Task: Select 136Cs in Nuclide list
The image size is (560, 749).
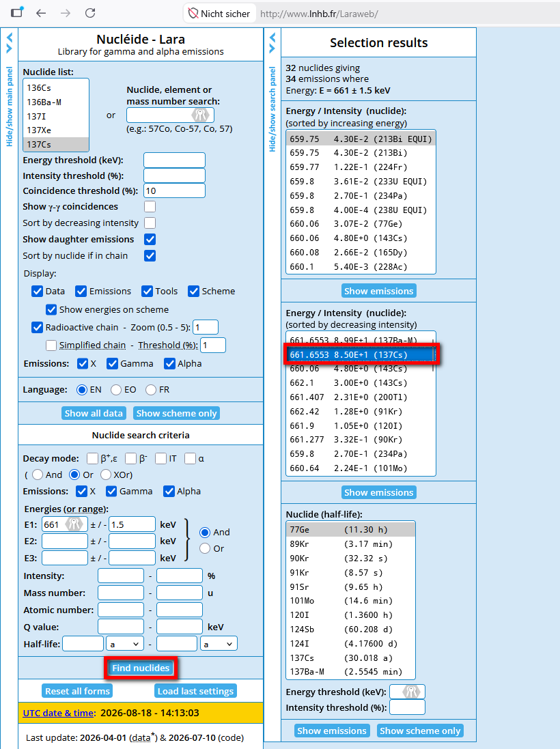Action: tap(56, 88)
